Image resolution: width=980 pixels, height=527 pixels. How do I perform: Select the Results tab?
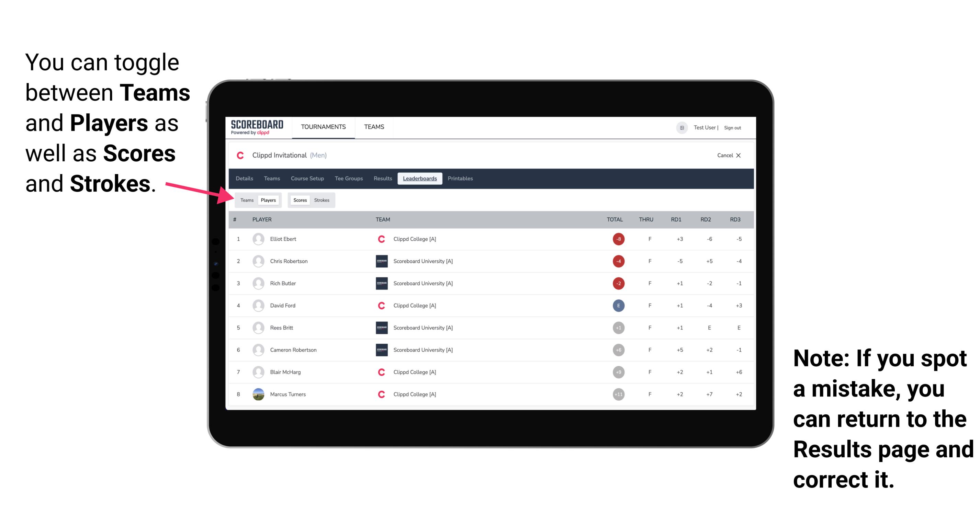coord(383,179)
